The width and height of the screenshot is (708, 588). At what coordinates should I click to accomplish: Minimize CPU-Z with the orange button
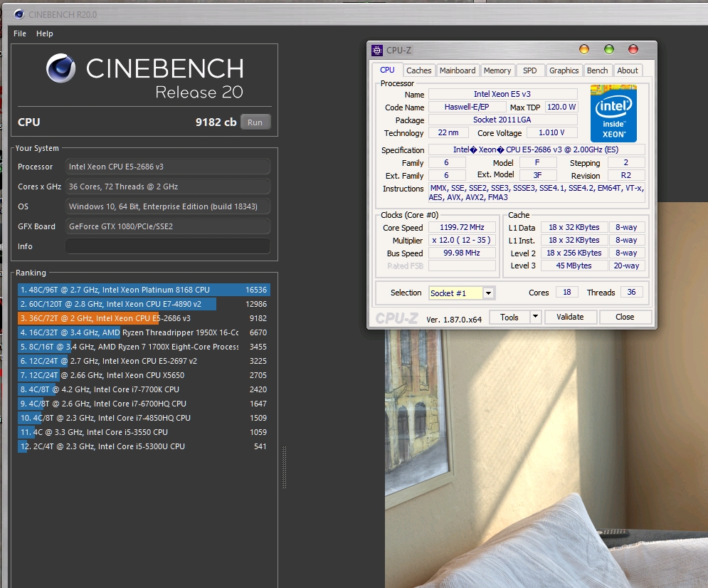coord(584,49)
